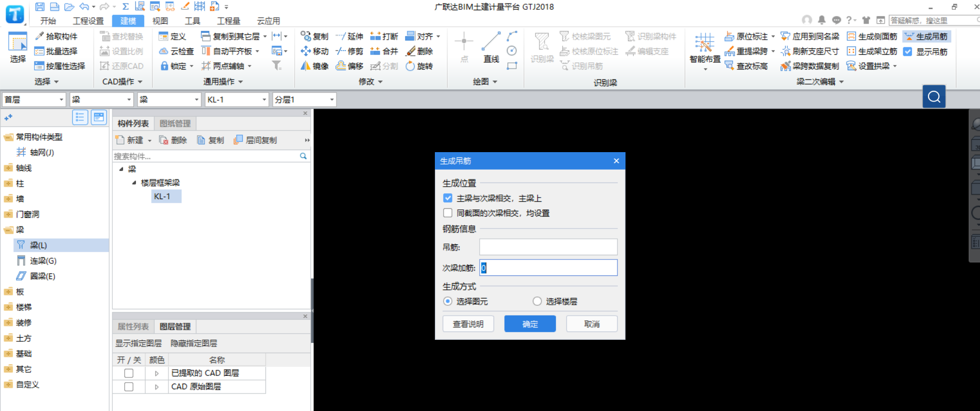Click 查改标高 check elevation tool

tap(746, 66)
